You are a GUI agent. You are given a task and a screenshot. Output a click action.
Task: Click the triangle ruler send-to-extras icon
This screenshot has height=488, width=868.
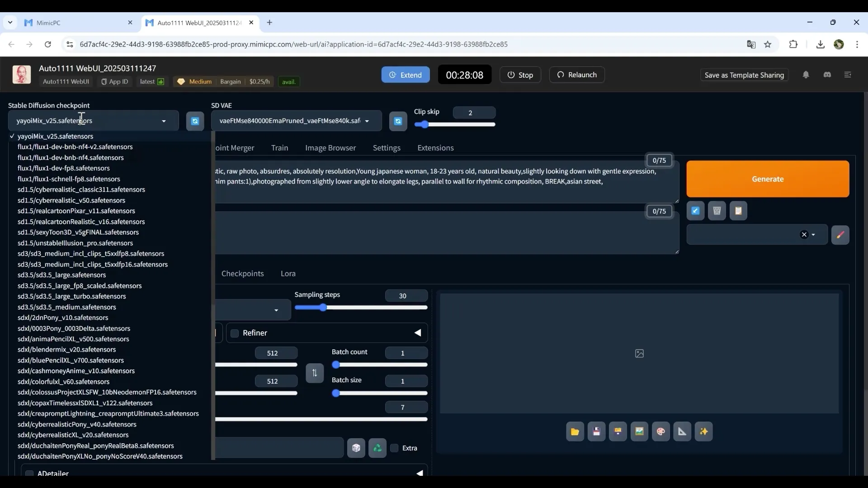(x=682, y=432)
